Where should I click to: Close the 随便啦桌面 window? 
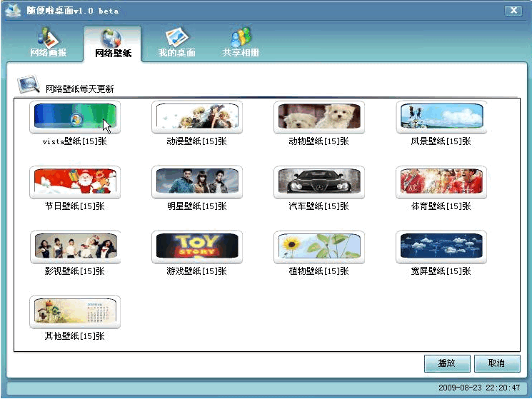pyautogui.click(x=513, y=11)
